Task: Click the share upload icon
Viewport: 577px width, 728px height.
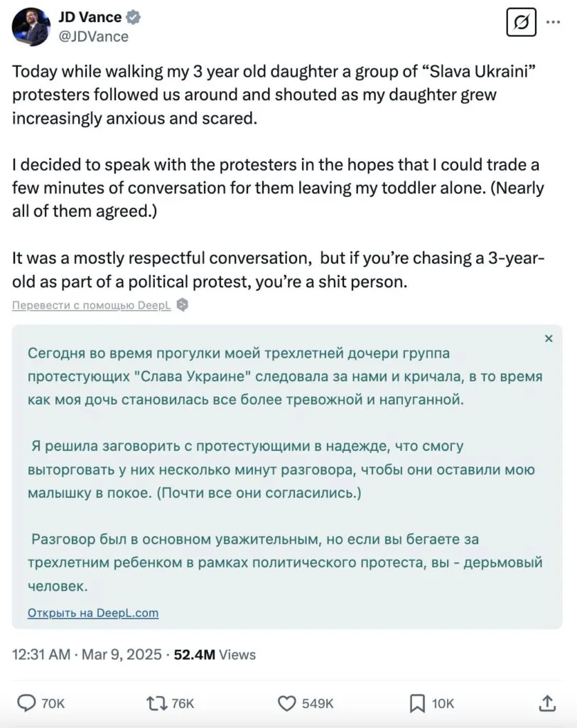Action: tap(547, 703)
